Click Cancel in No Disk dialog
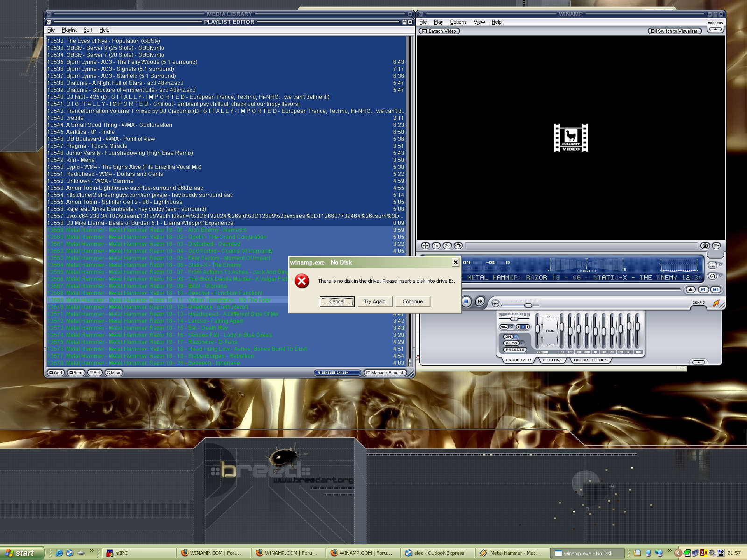The width and height of the screenshot is (747, 560). click(x=337, y=301)
